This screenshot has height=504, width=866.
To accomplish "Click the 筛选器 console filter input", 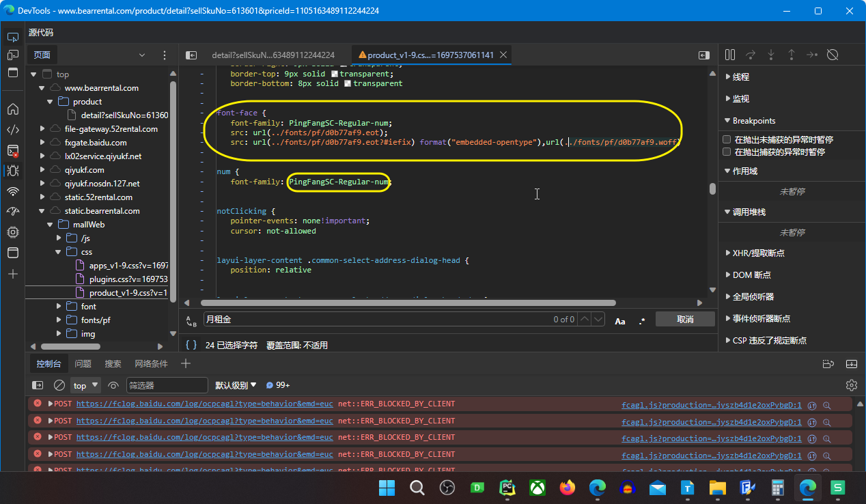I will (167, 385).
